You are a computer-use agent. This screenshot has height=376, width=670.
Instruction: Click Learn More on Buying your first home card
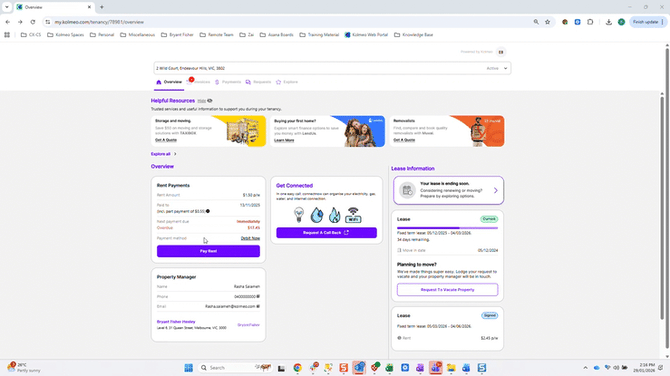tap(284, 140)
